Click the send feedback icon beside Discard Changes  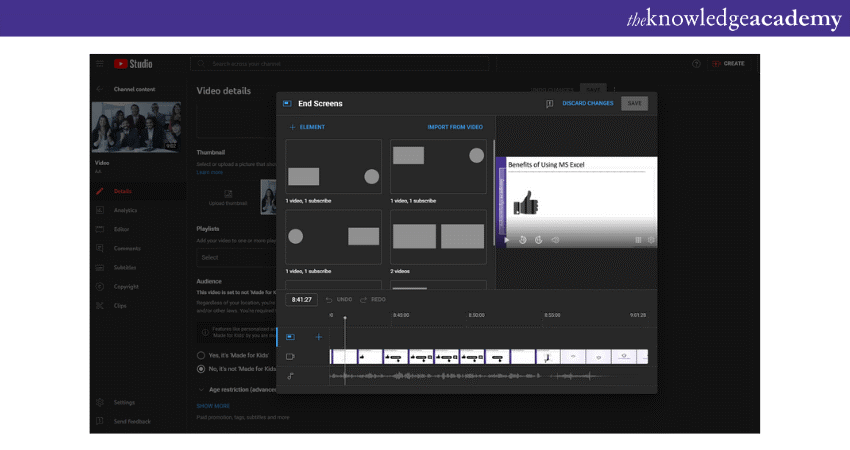click(550, 103)
